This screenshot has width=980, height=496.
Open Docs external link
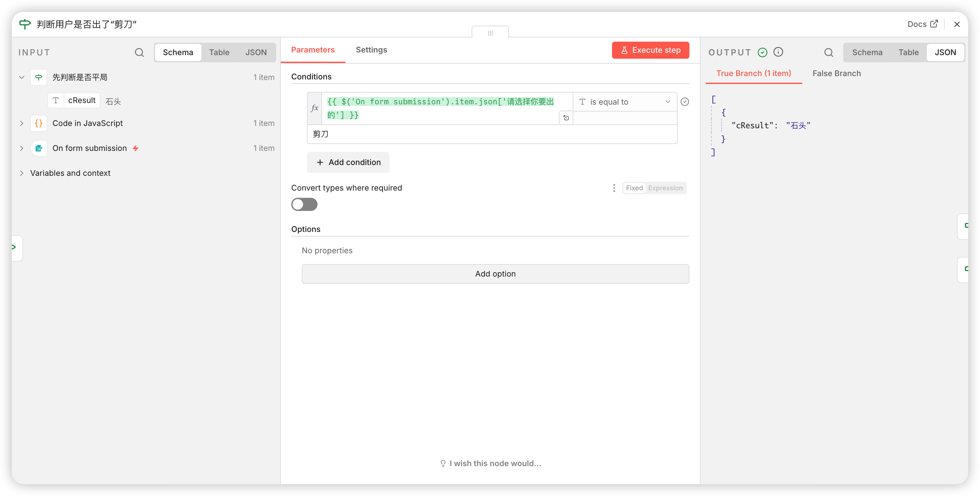pos(923,24)
